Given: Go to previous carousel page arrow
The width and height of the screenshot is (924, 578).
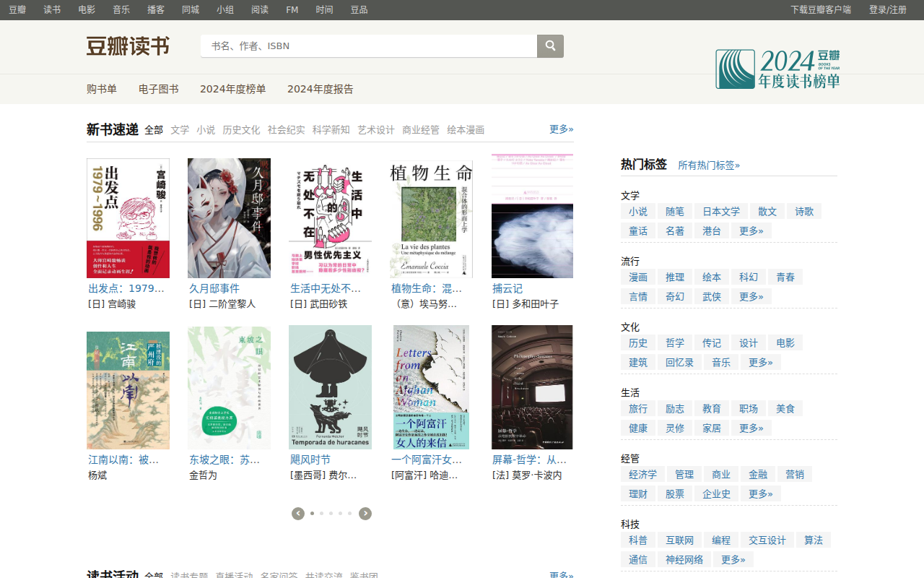Looking at the screenshot, I should pos(298,514).
